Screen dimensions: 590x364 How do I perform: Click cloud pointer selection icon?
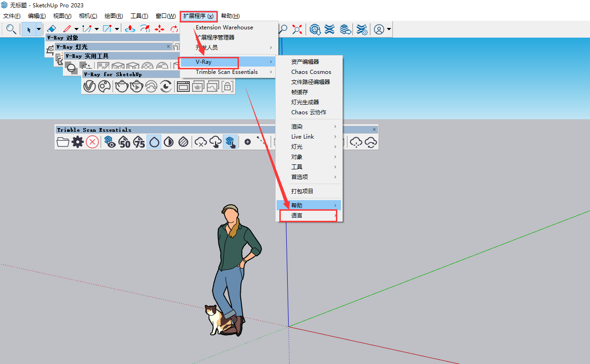coord(216,142)
